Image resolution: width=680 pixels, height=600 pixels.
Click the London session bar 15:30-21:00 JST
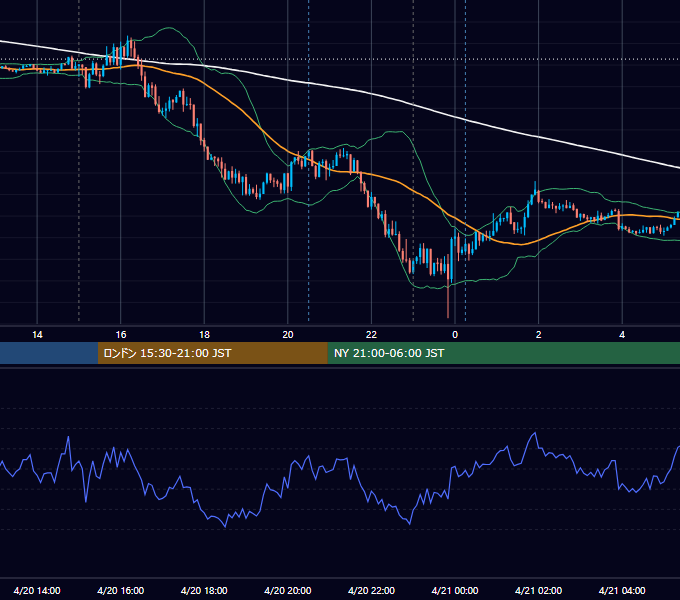tap(212, 353)
